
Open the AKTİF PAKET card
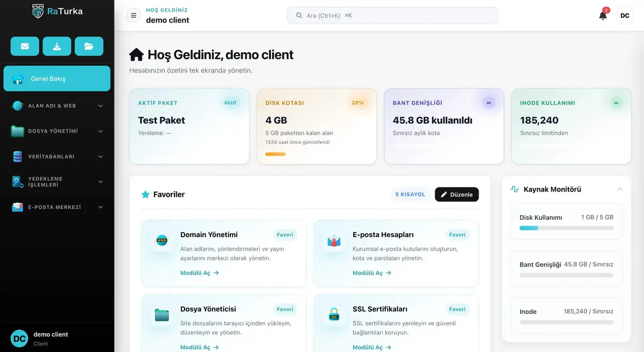(x=189, y=126)
